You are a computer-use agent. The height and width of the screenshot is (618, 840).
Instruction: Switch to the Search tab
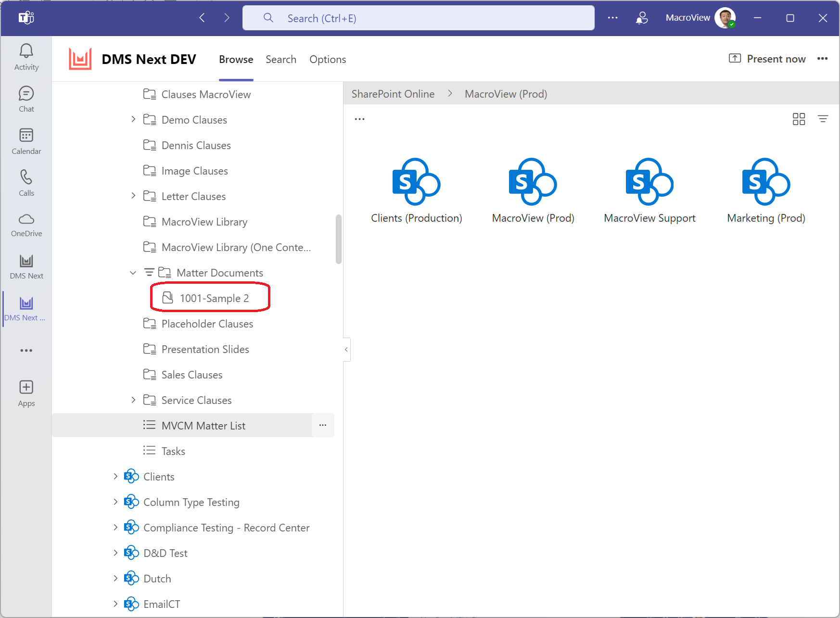281,59
